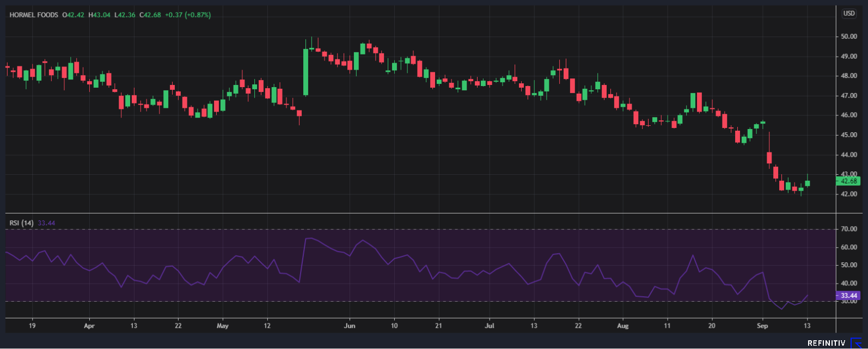Screen dimensions: 868x349
Task: Click the 48.00 price axis label
Action: tap(849, 76)
